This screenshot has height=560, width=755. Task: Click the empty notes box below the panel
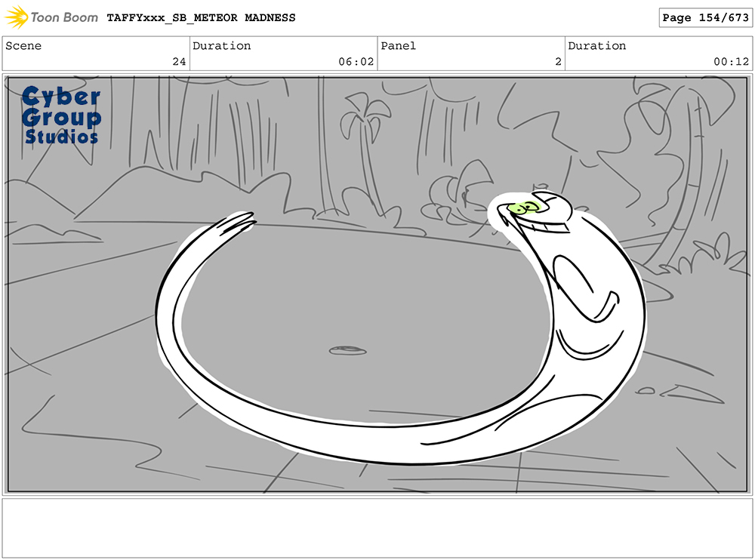pyautogui.click(x=377, y=528)
